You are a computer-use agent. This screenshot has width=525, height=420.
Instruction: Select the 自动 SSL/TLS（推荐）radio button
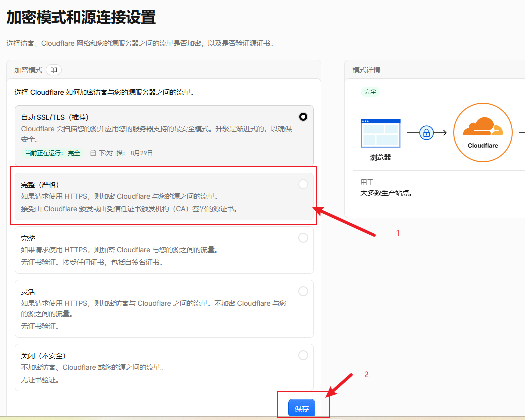tap(303, 117)
